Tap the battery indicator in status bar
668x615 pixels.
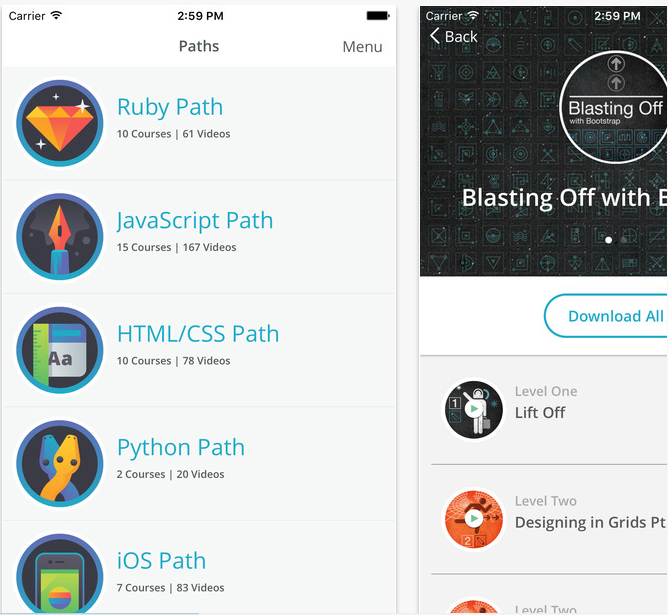click(378, 16)
